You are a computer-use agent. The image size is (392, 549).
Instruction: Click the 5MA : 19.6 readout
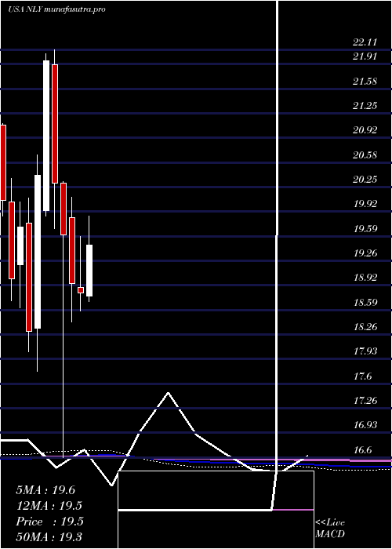coord(45,490)
